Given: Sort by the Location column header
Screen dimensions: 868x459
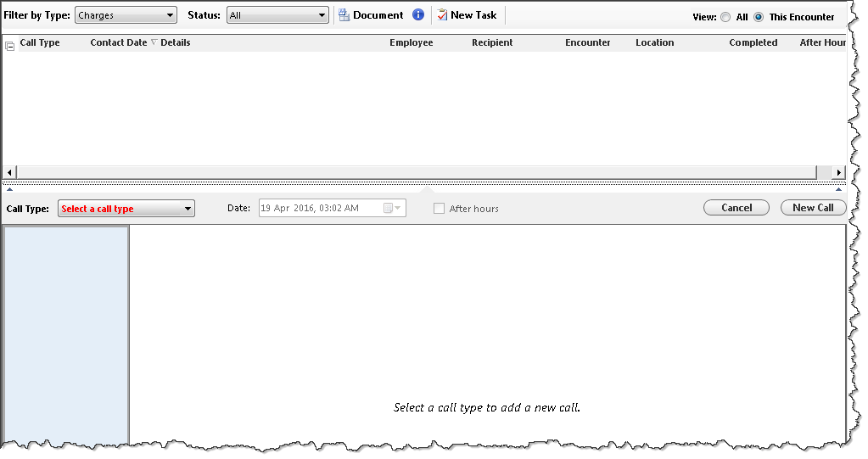Looking at the screenshot, I should (x=655, y=42).
